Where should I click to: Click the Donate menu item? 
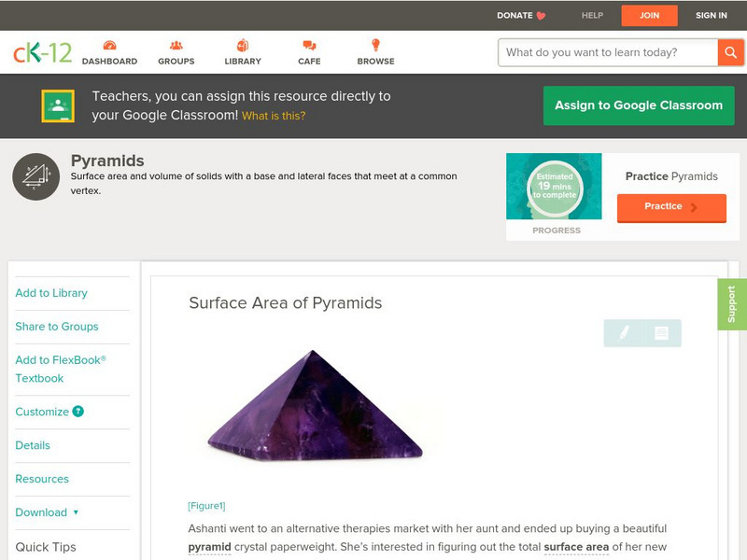[521, 15]
